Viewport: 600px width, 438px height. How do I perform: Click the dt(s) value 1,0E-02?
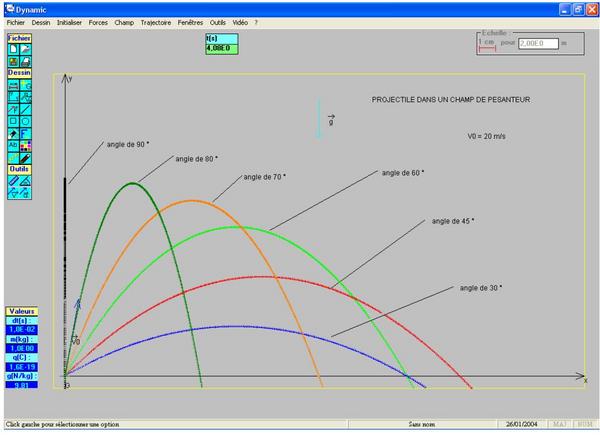(22, 329)
